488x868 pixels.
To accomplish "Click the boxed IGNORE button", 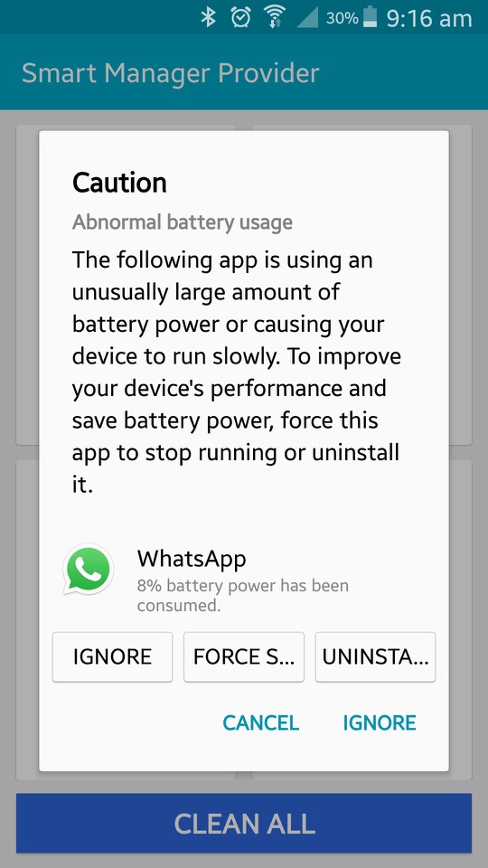I will click(112, 656).
